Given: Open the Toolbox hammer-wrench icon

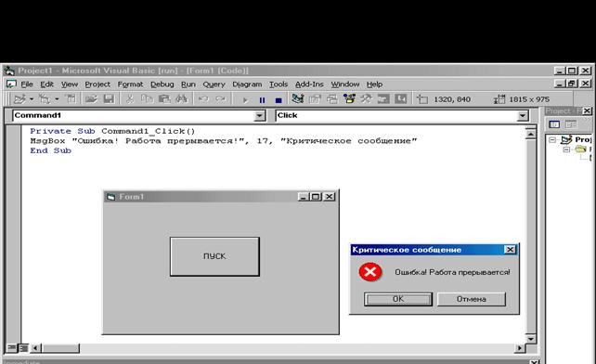Looking at the screenshot, I should (x=367, y=98).
